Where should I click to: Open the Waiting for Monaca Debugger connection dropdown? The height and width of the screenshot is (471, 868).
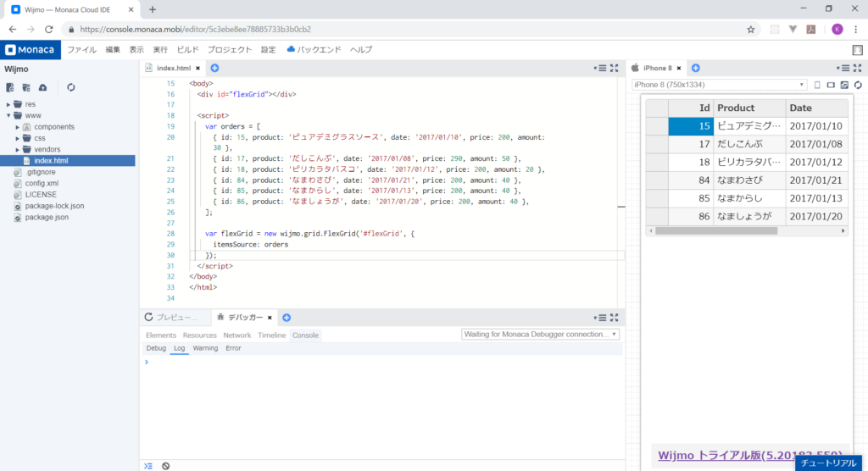[540, 335]
